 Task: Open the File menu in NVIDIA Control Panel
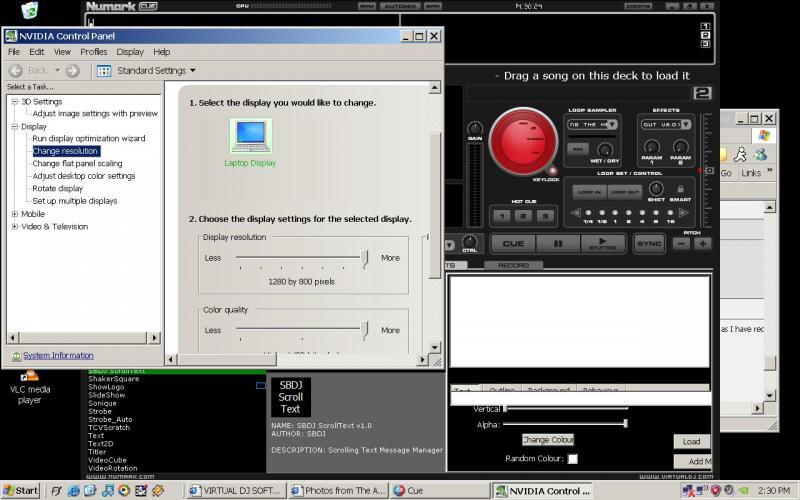click(x=14, y=52)
